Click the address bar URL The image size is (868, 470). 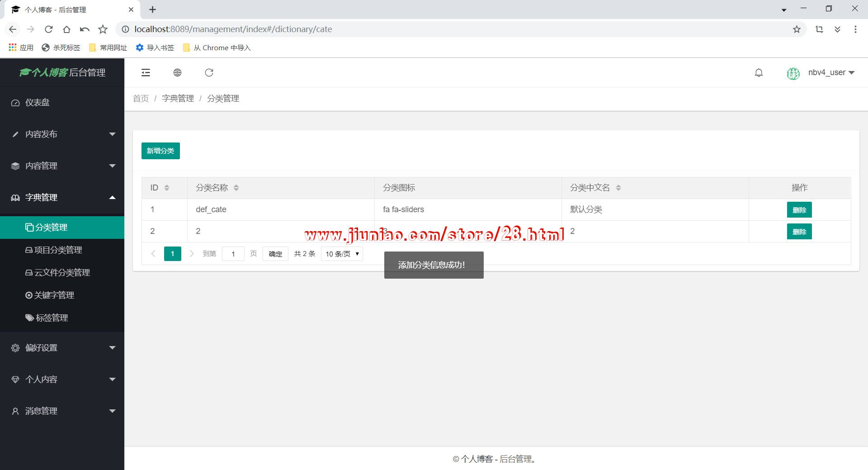[233, 29]
